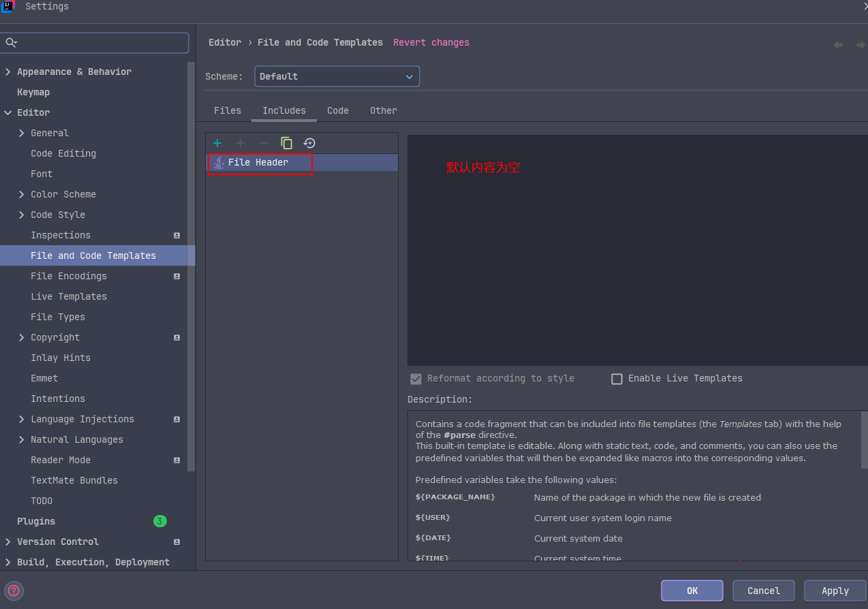Click the Java icon beside File Header
Screen dimensions: 868x609
[218, 162]
